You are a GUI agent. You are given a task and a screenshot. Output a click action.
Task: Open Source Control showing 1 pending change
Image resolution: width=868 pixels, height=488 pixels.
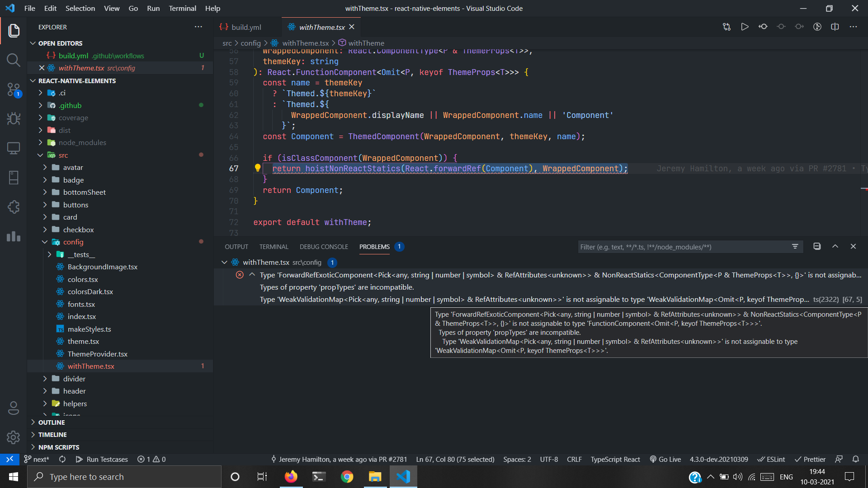[x=13, y=90]
